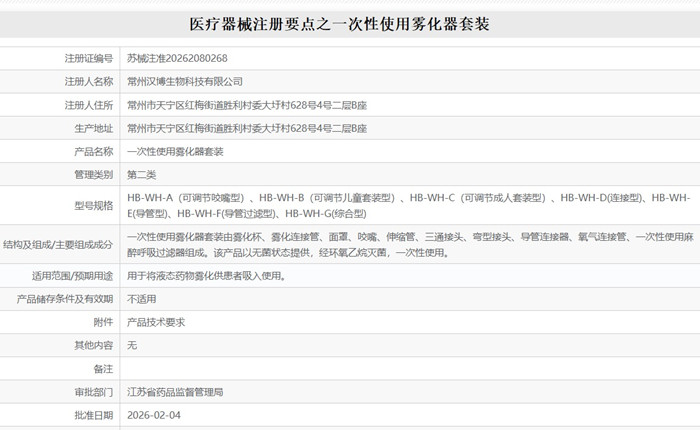Select the 注册人住所 label

tap(89, 105)
